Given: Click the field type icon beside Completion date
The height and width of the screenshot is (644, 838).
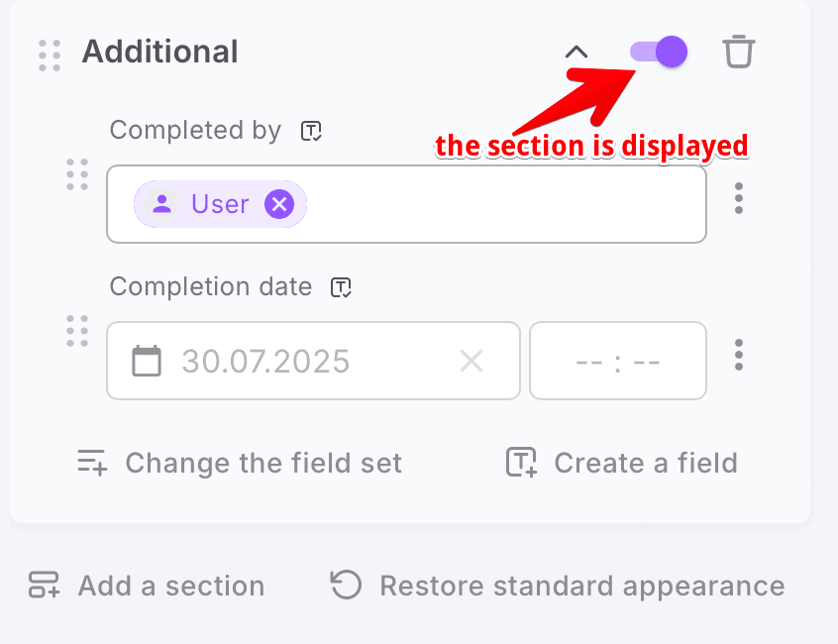Looking at the screenshot, I should (x=342, y=287).
